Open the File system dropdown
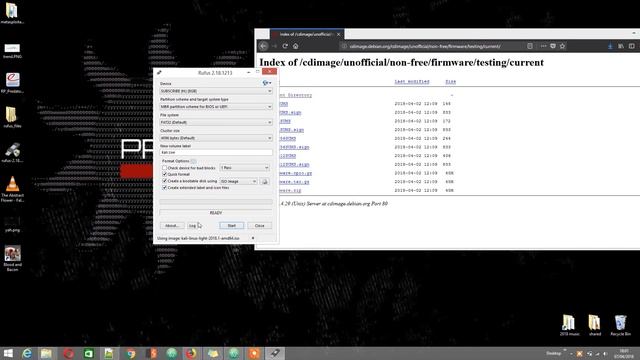Image resolution: width=640 pixels, height=360 pixels. (216, 122)
